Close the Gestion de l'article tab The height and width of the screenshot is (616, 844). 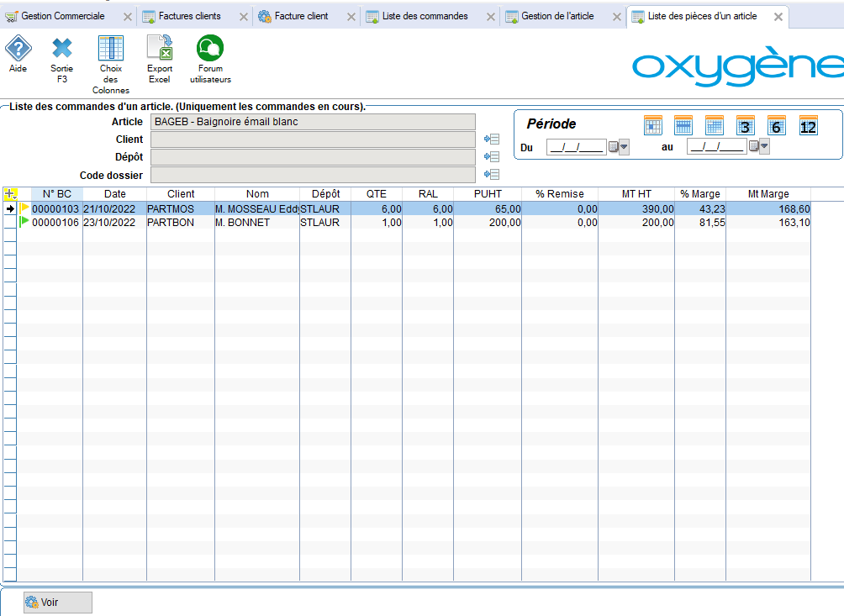pyautogui.click(x=617, y=17)
